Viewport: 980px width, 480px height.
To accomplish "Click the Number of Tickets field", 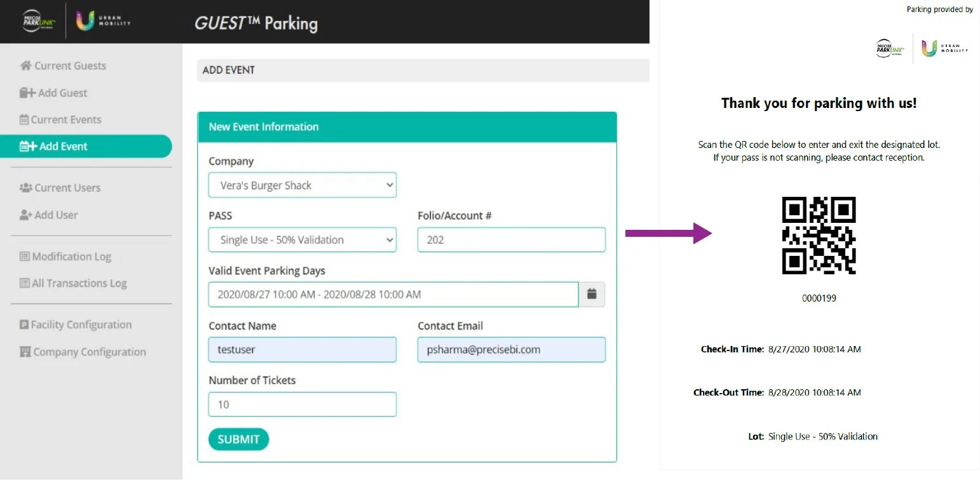I will [x=303, y=404].
